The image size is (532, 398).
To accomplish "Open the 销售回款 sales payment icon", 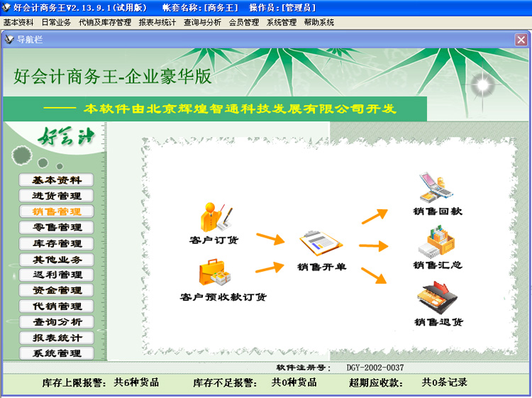I will point(436,187).
